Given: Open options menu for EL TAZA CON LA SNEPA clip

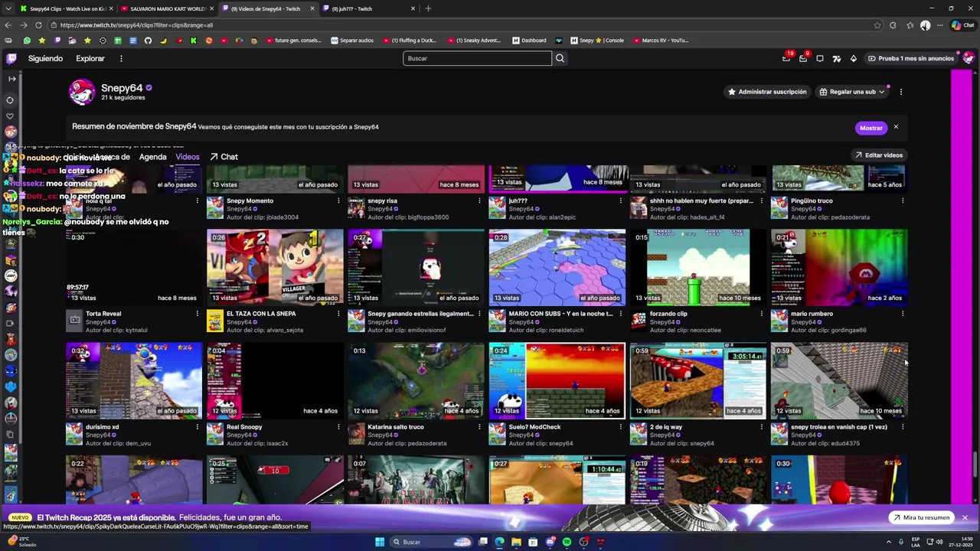Looking at the screenshot, I should 338,314.
